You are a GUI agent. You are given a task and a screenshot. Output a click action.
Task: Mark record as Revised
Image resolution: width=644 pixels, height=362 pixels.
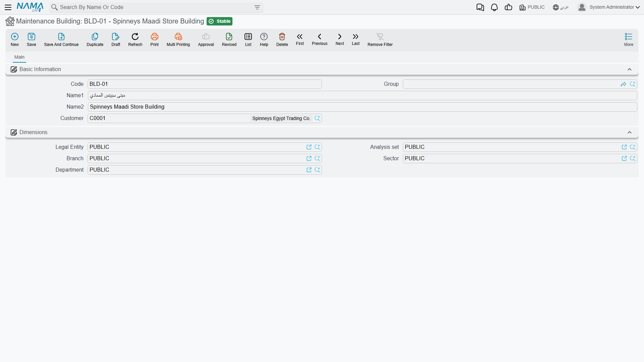pyautogui.click(x=229, y=40)
